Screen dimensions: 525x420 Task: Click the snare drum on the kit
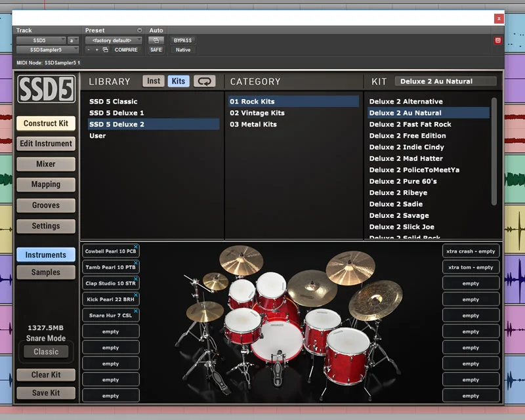(243, 326)
